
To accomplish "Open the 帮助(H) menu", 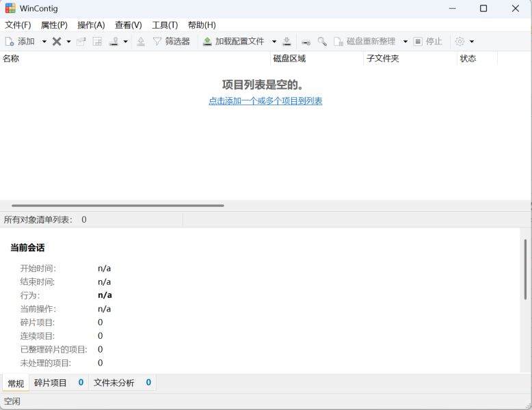I will click(202, 25).
